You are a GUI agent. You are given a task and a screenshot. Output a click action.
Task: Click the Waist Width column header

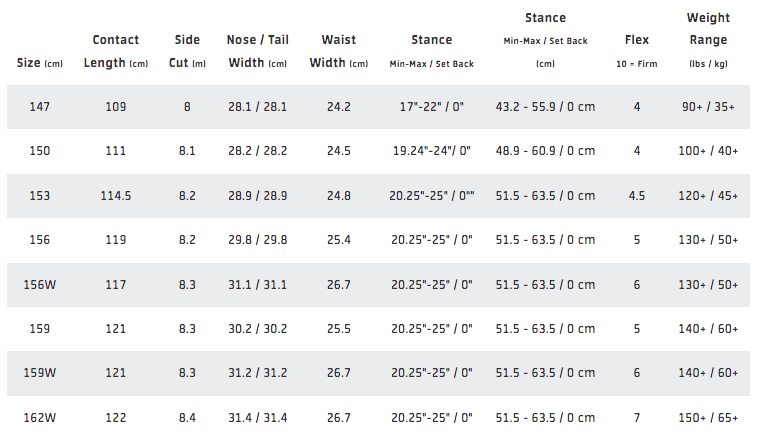point(339,51)
